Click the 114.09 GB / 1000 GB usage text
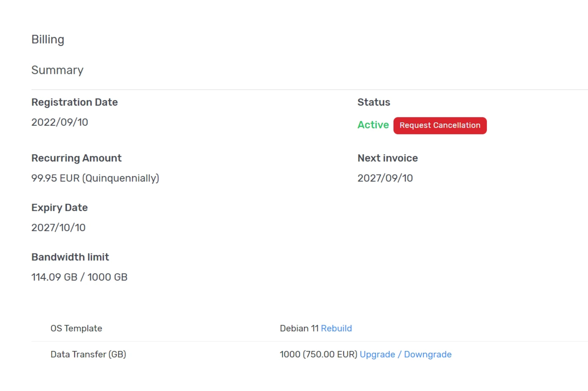Image resolution: width=588 pixels, height=391 pixels. click(x=79, y=277)
